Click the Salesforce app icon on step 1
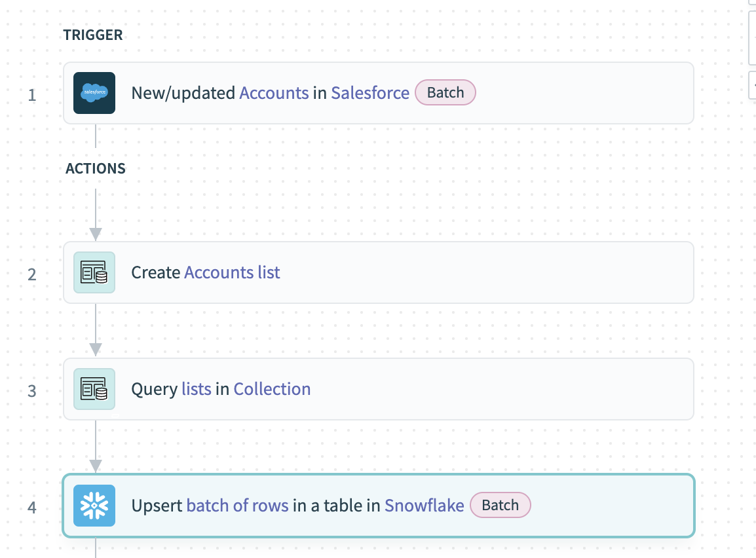Image resolution: width=756 pixels, height=558 pixels. point(94,93)
